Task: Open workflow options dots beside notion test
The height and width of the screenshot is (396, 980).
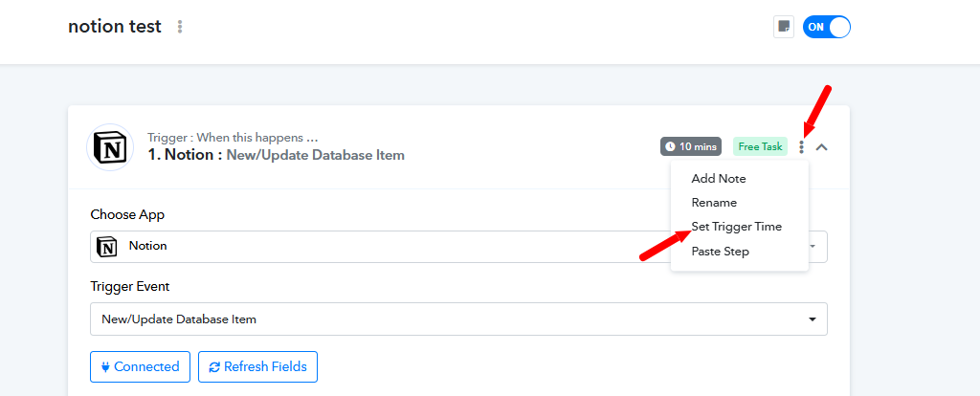Action: pos(180,27)
